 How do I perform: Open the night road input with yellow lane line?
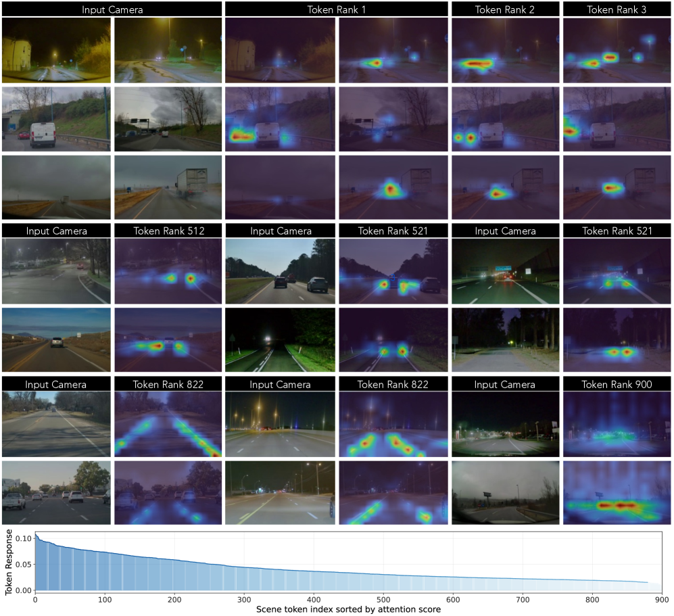281,493
